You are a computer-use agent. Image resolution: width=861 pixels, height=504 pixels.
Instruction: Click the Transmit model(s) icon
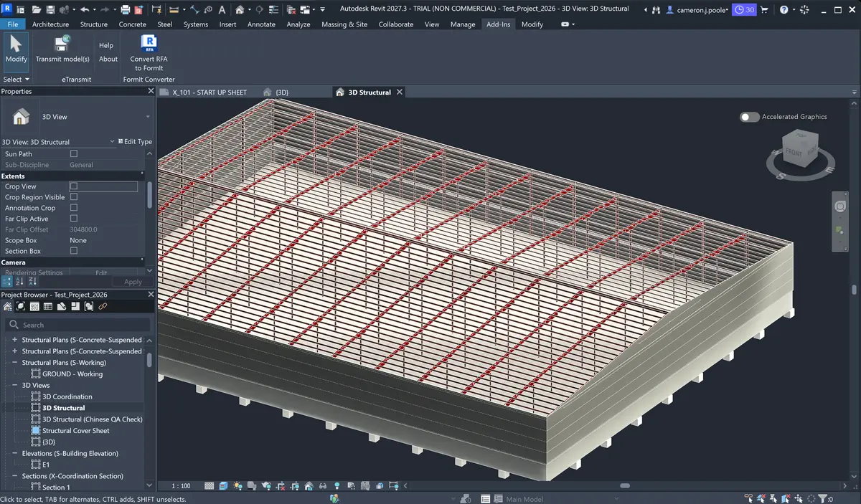(x=62, y=43)
